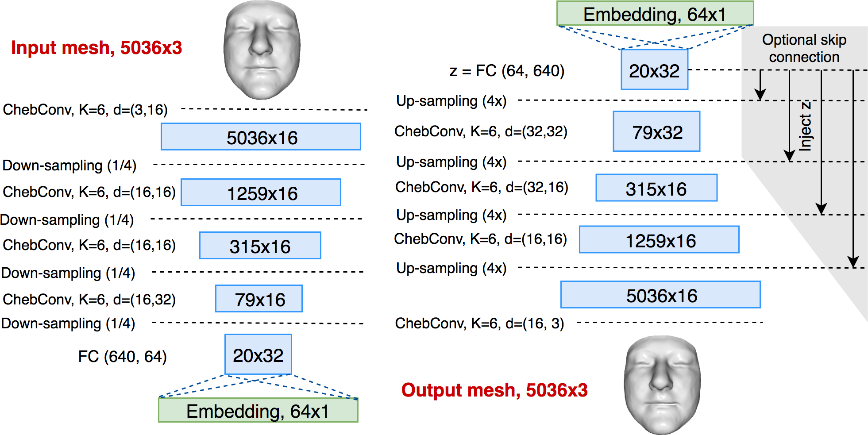868x435 pixels.
Task: Select the input face mesh image
Action: coord(262,50)
